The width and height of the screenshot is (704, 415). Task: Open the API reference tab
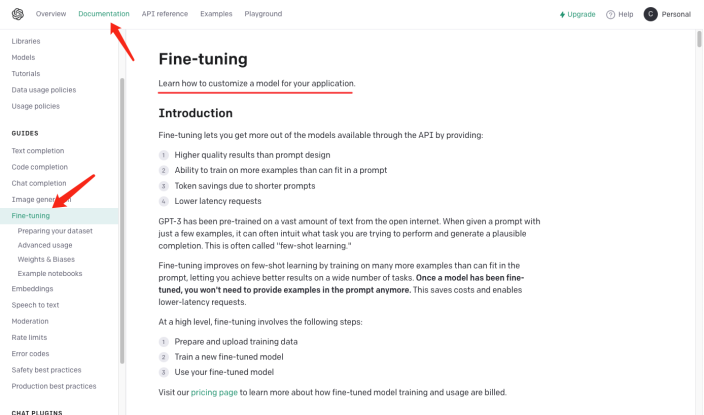tap(165, 14)
